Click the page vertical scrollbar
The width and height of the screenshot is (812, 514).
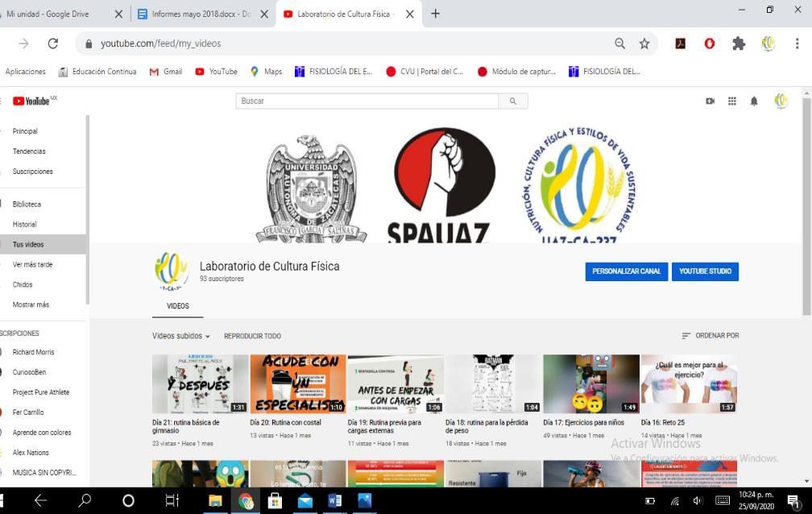[x=806, y=206]
